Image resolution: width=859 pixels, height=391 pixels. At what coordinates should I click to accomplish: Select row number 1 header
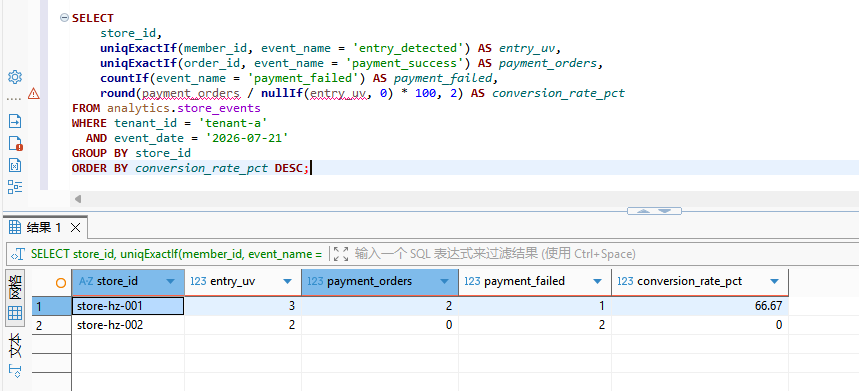click(x=51, y=306)
